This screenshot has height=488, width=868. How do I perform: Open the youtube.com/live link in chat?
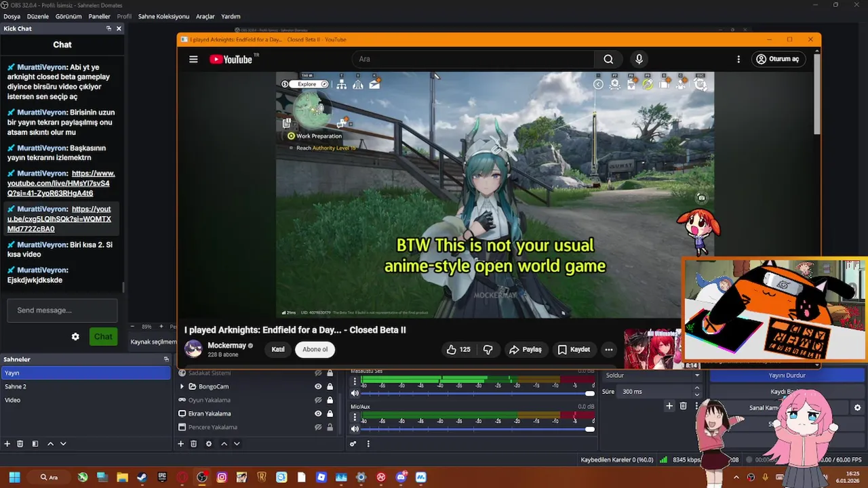61,183
